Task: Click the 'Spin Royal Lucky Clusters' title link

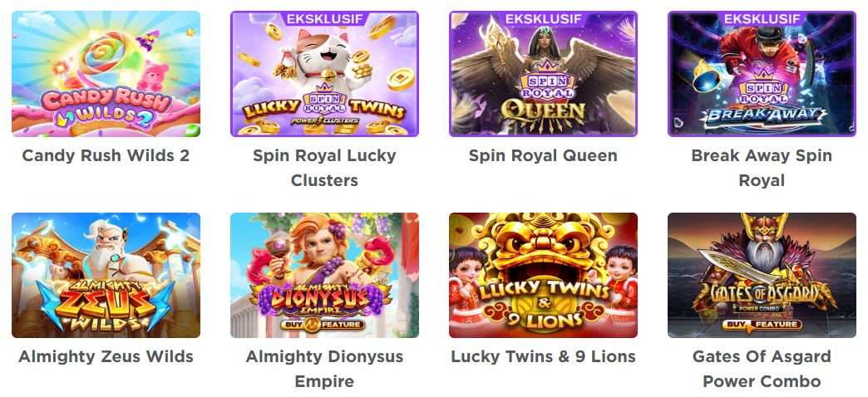Action: coord(324,168)
